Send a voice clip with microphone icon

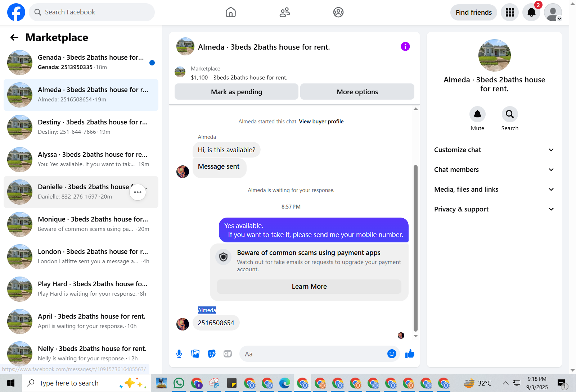(x=179, y=354)
